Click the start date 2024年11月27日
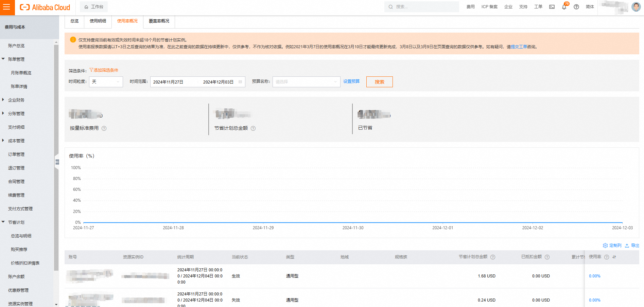644x307 pixels. coord(168,82)
